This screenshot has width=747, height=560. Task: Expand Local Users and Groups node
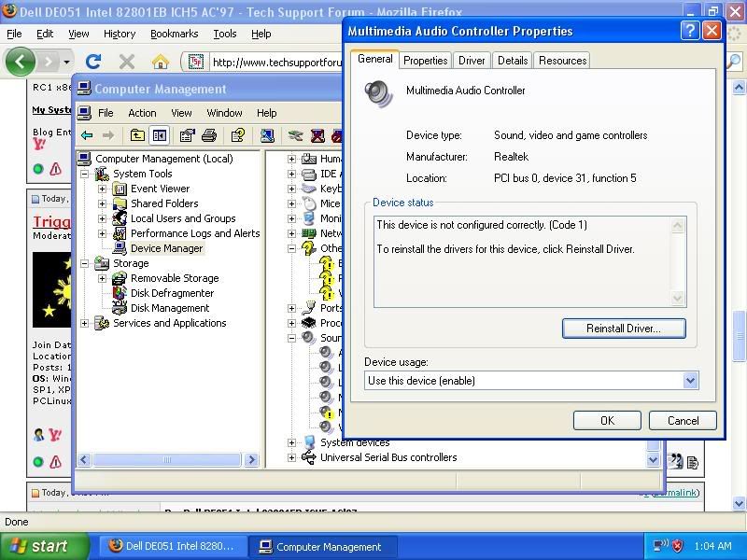point(102,218)
